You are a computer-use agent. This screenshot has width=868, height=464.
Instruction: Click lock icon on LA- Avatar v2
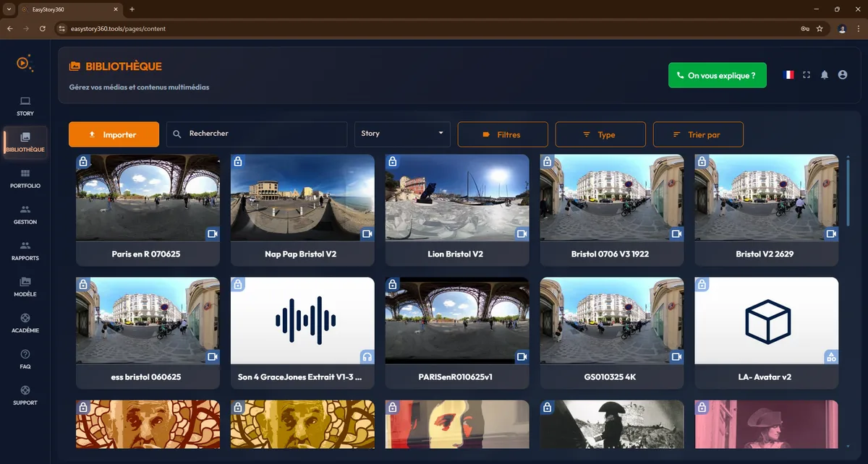coord(702,284)
